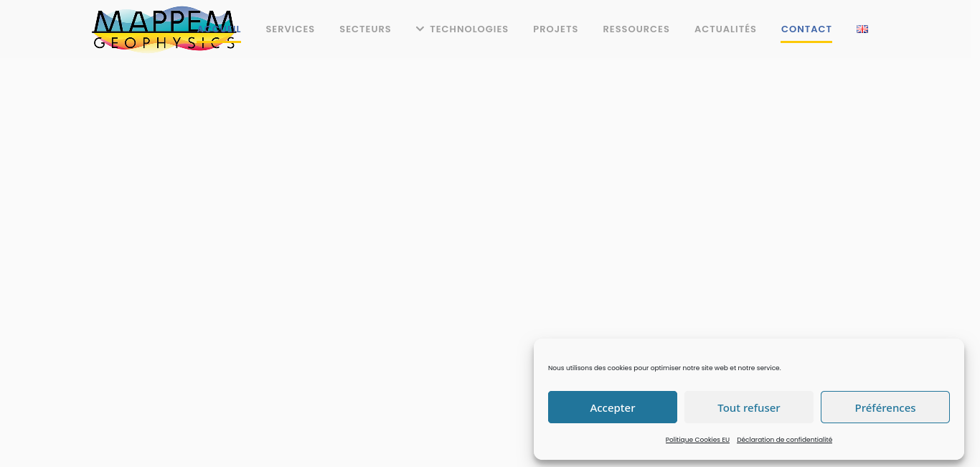Click the word GEOPHYSICS in the logo
The width and height of the screenshot is (980, 467).
(164, 43)
